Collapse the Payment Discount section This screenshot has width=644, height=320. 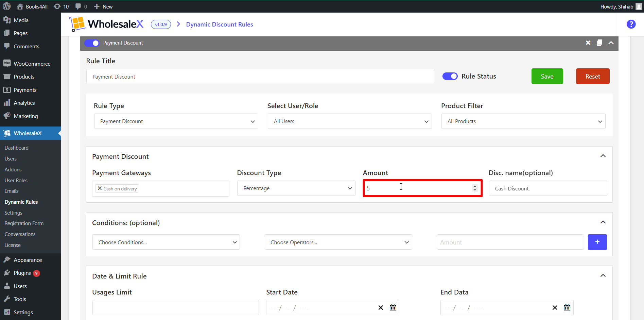(603, 156)
